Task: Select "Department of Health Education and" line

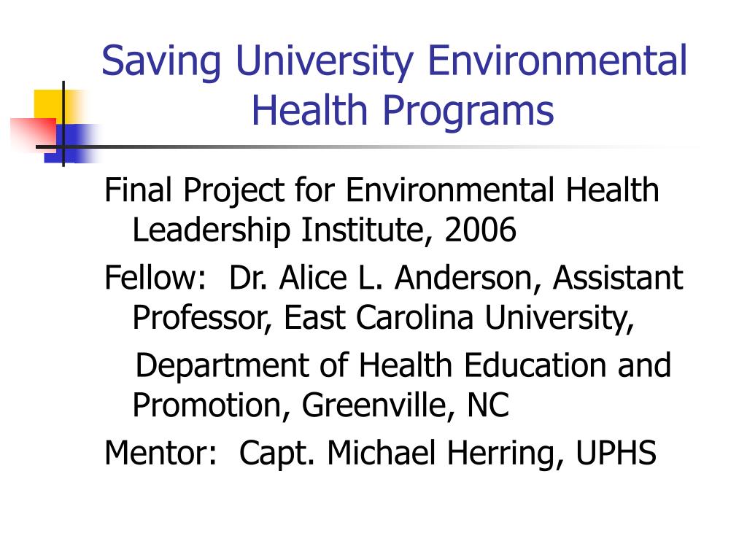Action: [403, 365]
